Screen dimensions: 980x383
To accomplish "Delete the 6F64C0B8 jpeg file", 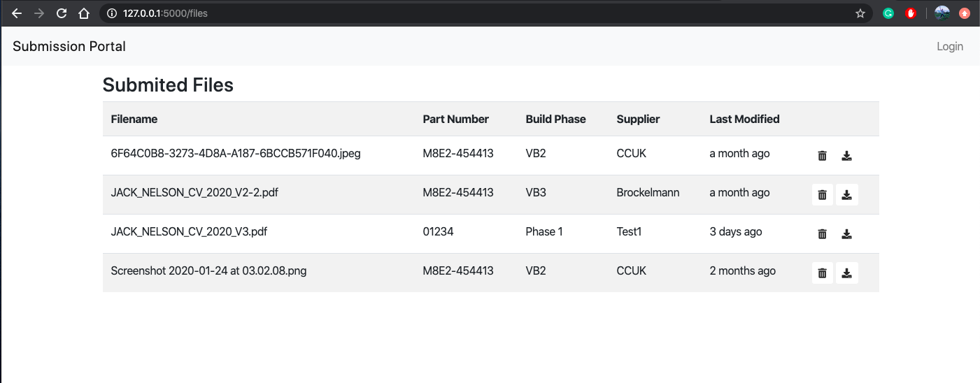I will (x=823, y=156).
